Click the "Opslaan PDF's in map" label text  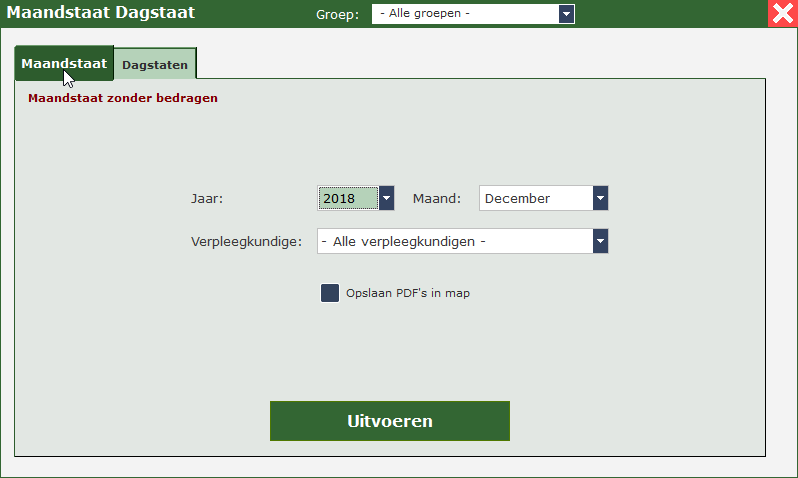click(407, 294)
